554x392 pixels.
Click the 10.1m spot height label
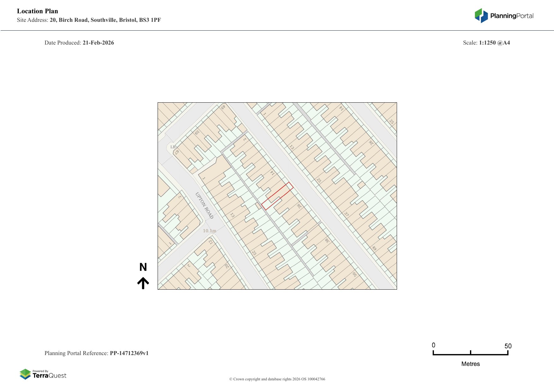tap(209, 231)
